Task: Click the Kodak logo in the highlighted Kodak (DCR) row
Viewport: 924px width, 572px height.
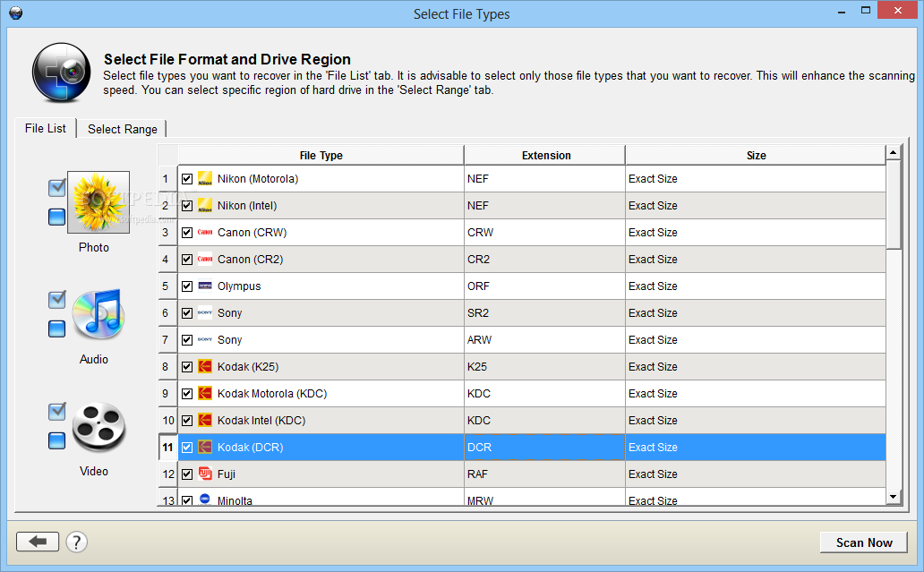Action: (204, 447)
